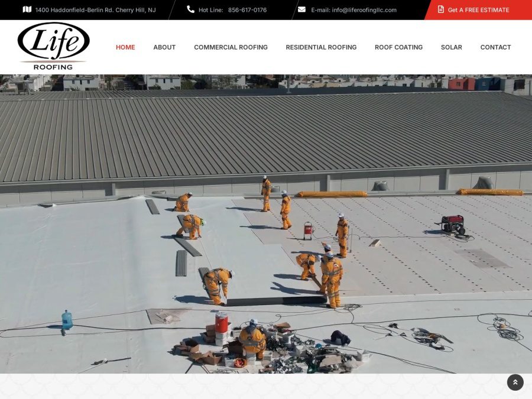Click the "E-mail:" label in top bar
532x399 pixels.
pos(320,10)
